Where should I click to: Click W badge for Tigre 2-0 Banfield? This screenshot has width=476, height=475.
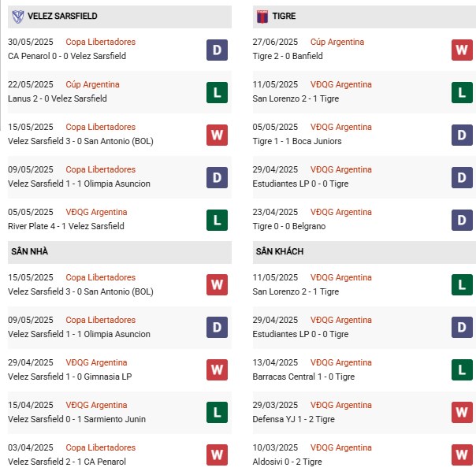point(462,50)
